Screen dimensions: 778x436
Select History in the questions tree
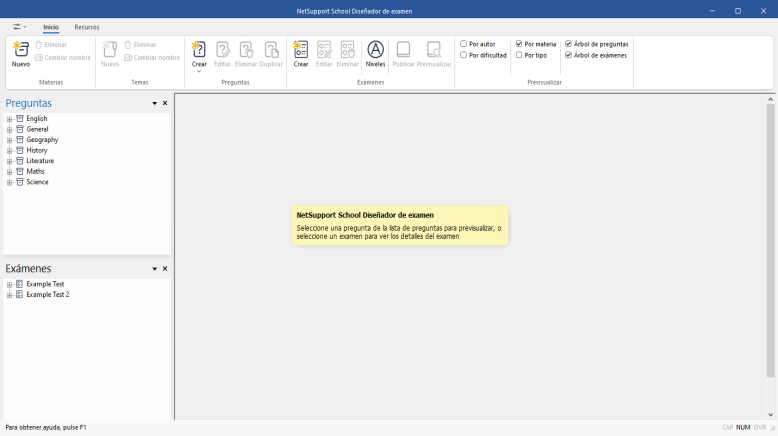tap(37, 150)
